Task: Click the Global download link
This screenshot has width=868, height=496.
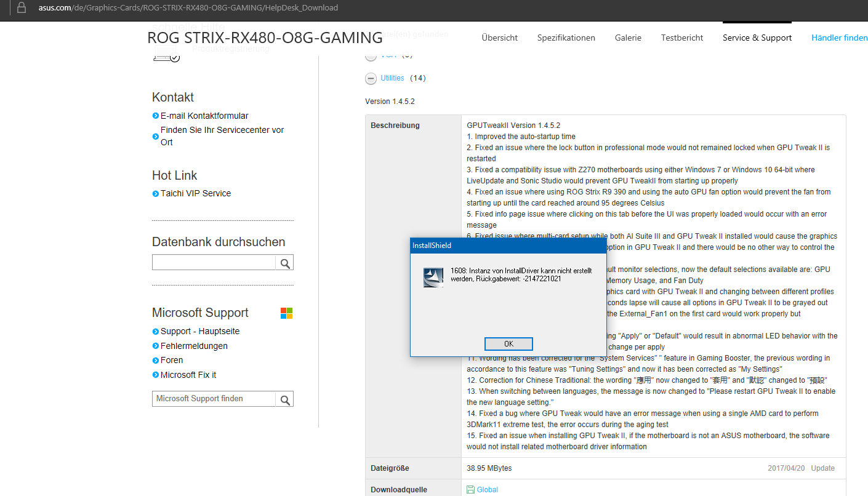Action: [x=488, y=490]
